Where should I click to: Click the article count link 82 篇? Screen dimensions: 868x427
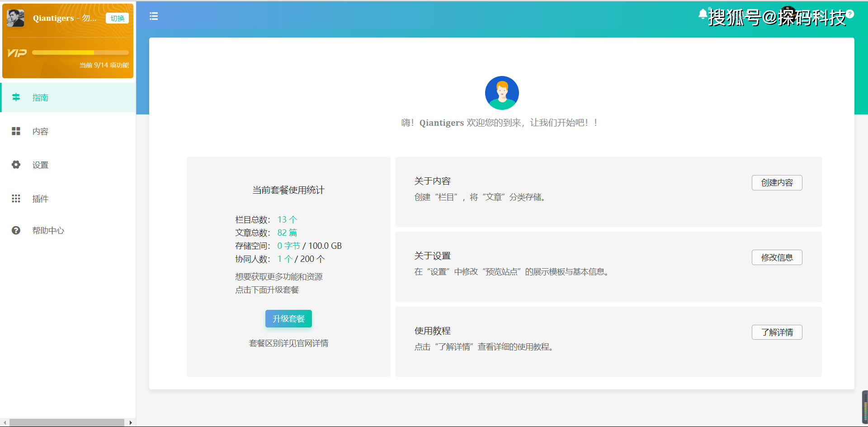(x=287, y=232)
